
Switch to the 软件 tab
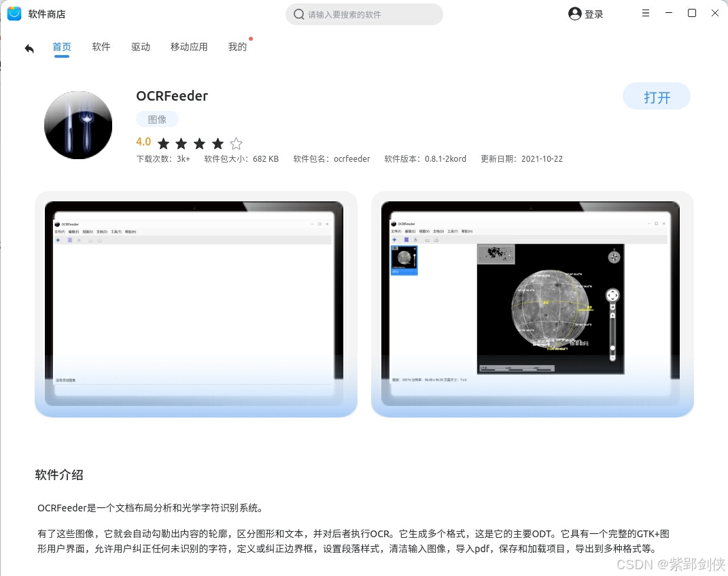101,46
